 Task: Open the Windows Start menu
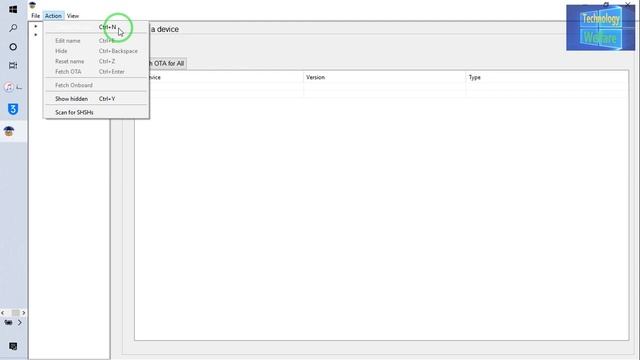pyautogui.click(x=13, y=9)
